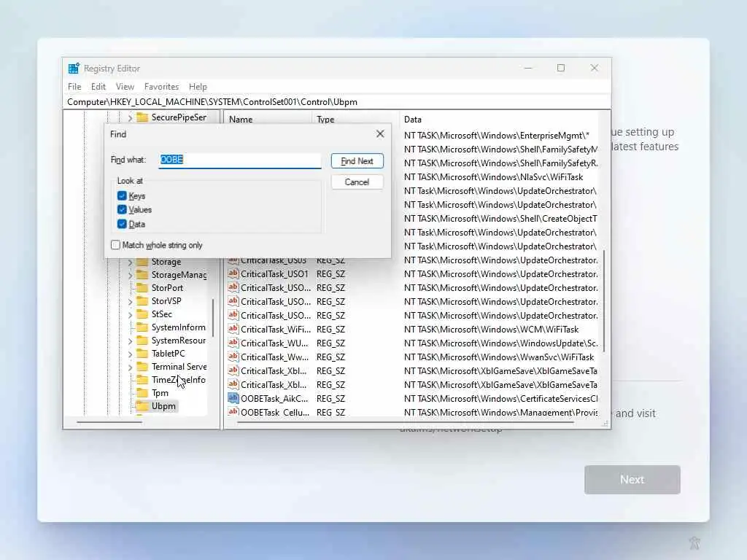The height and width of the screenshot is (560, 747).
Task: Click NT TASK NlaSvc\WiFiTask data cell
Action: pyautogui.click(x=494, y=177)
